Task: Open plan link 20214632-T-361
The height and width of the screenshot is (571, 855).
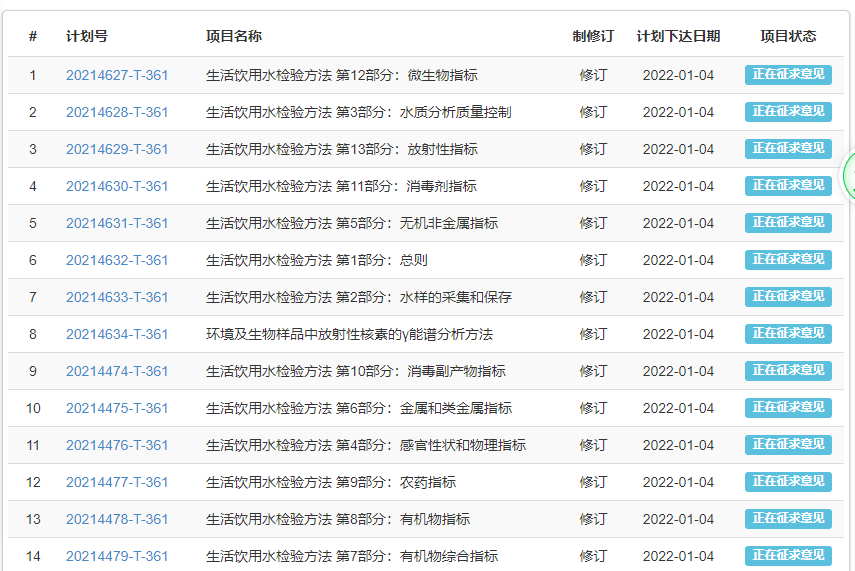Action: click(117, 261)
